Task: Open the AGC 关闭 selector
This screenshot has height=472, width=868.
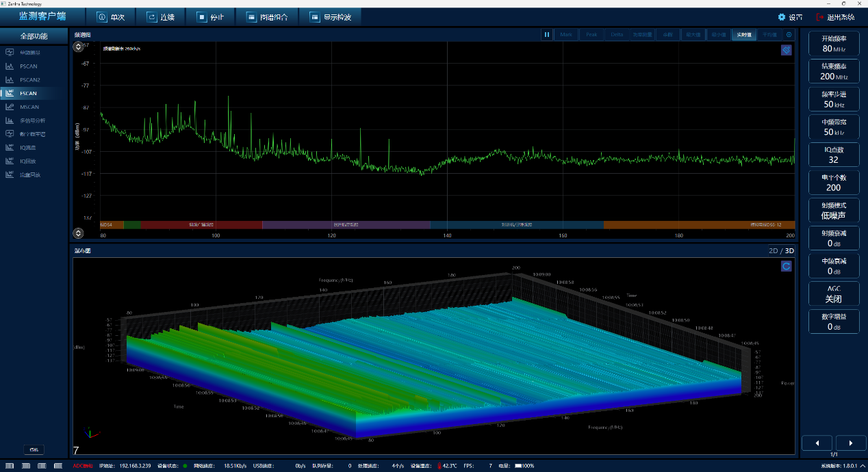Action: click(x=833, y=294)
